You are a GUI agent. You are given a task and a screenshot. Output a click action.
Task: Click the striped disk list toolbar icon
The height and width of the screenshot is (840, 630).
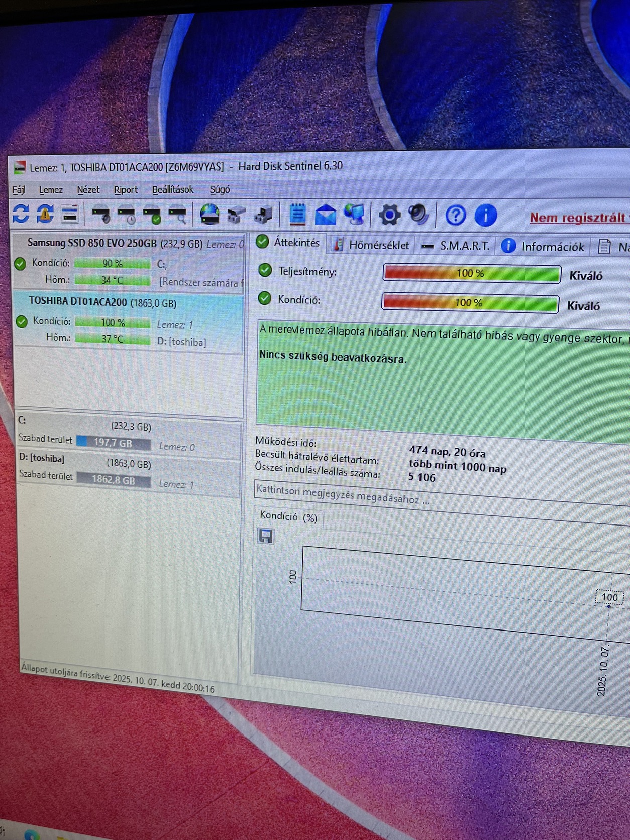70,214
